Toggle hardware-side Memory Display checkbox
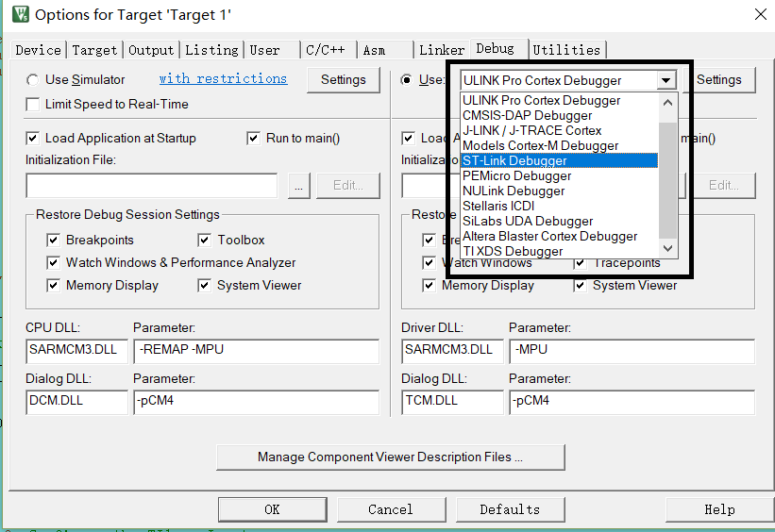Screen dimensions: 775x532 click(429, 286)
